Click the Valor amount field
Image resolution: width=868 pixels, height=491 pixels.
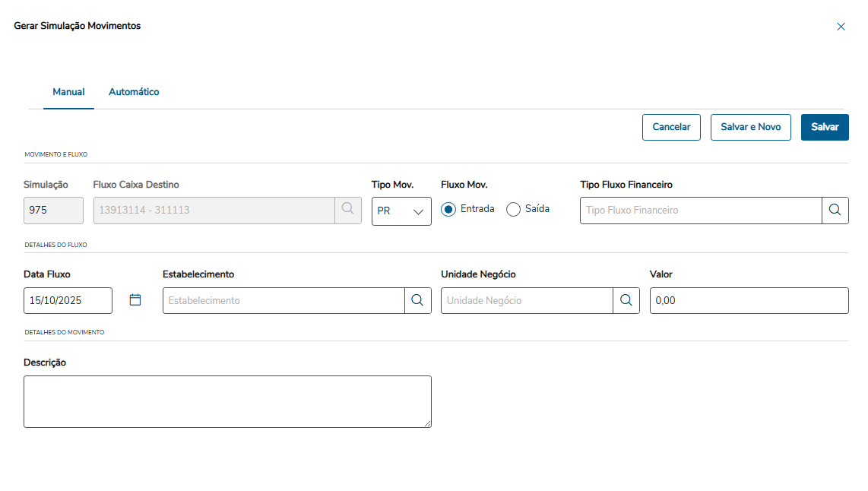pyautogui.click(x=749, y=300)
